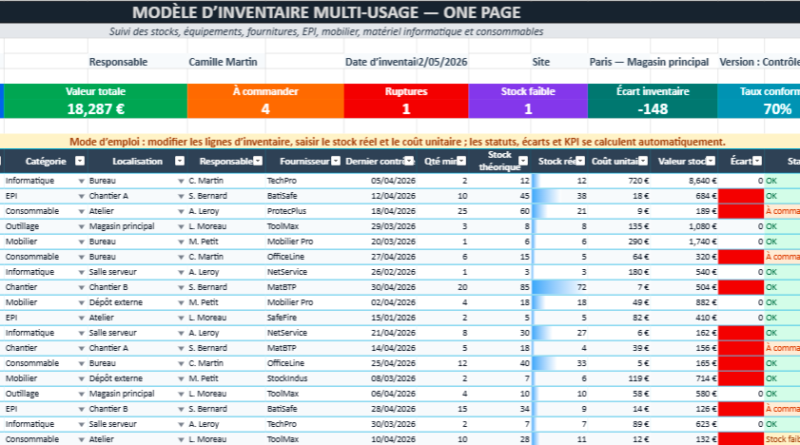Viewport: 800px width, 445px height.
Task: Select the real stock cell showing 72
Action: pyautogui.click(x=560, y=287)
